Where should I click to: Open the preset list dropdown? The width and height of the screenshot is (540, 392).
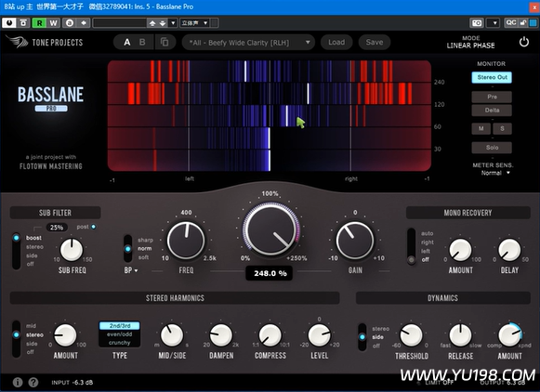pos(248,43)
